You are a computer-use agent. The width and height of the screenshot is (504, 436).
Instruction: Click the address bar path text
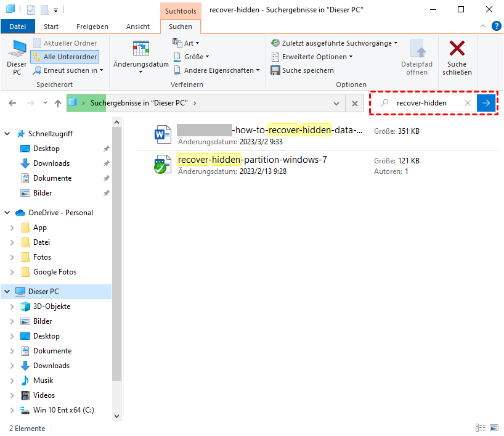pos(139,103)
